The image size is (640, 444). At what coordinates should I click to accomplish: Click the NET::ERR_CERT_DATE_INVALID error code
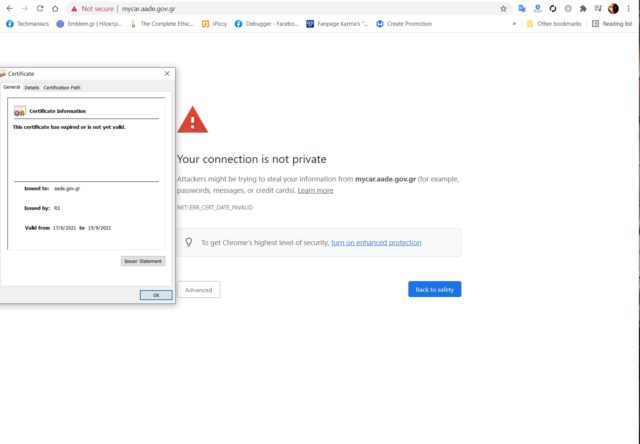[215, 207]
